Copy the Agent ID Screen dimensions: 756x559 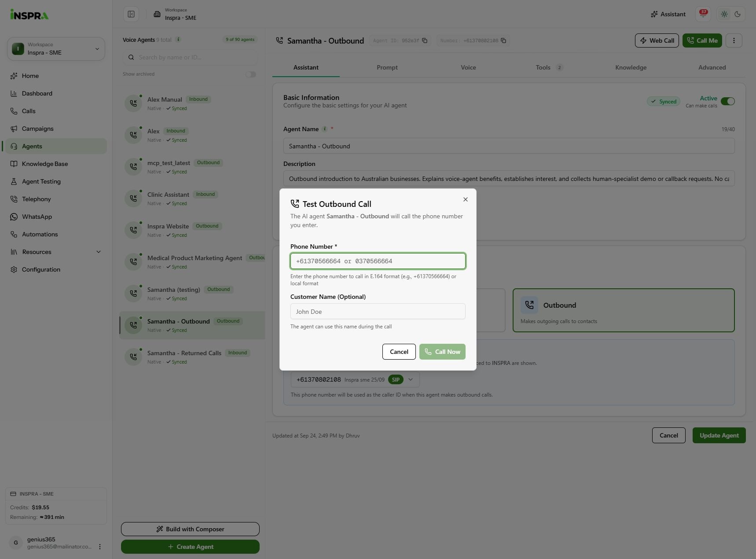click(x=425, y=40)
